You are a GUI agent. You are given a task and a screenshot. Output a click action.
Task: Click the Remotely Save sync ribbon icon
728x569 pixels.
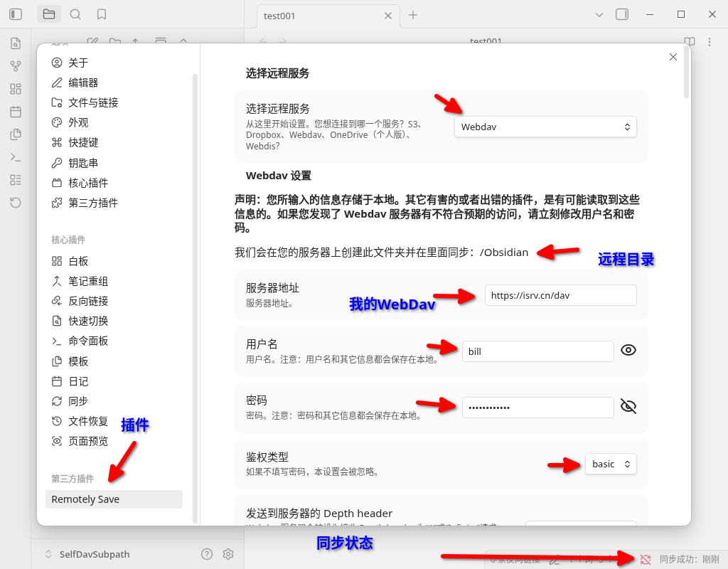(x=16, y=203)
